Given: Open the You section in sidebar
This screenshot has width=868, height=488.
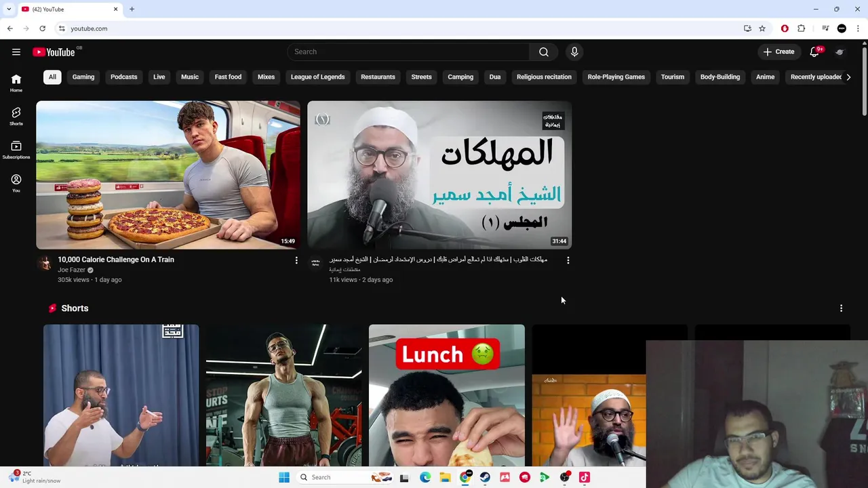Looking at the screenshot, I should pyautogui.click(x=16, y=184).
